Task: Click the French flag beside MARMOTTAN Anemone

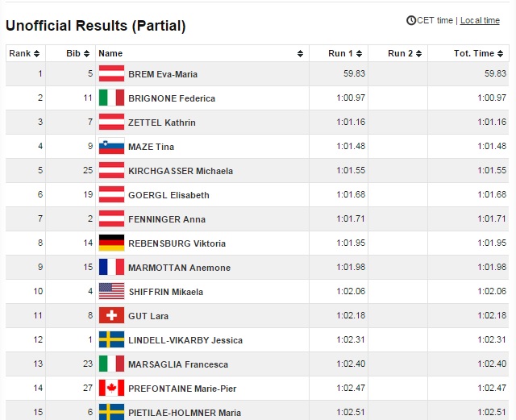Action: click(x=111, y=268)
